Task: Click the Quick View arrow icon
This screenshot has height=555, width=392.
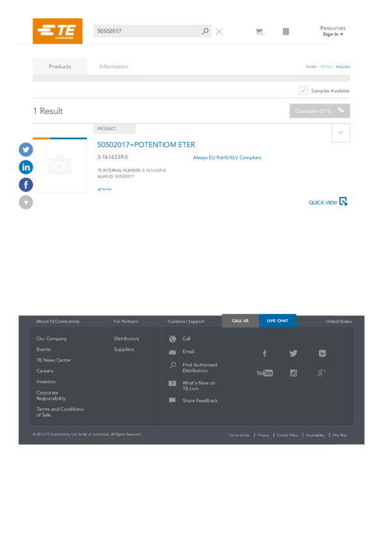Action: (x=343, y=201)
